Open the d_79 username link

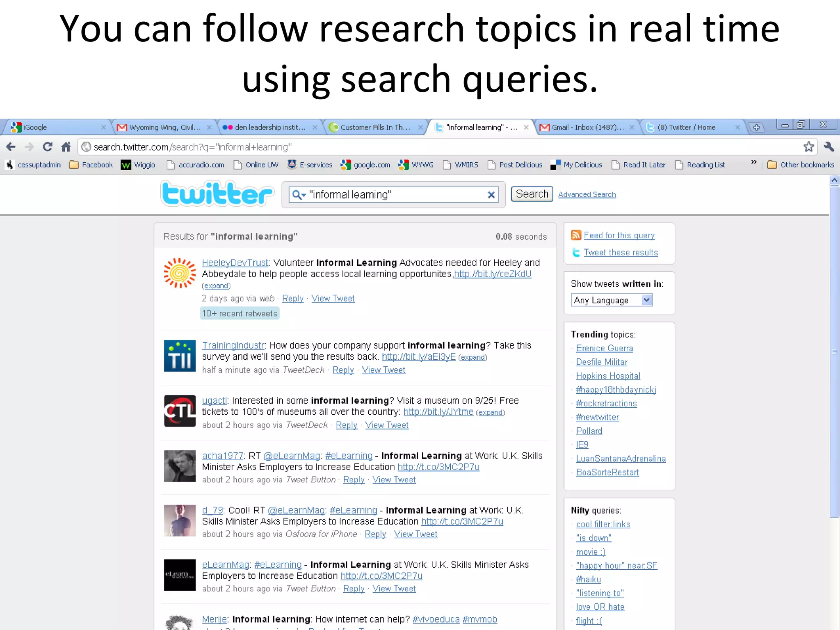click(x=212, y=510)
